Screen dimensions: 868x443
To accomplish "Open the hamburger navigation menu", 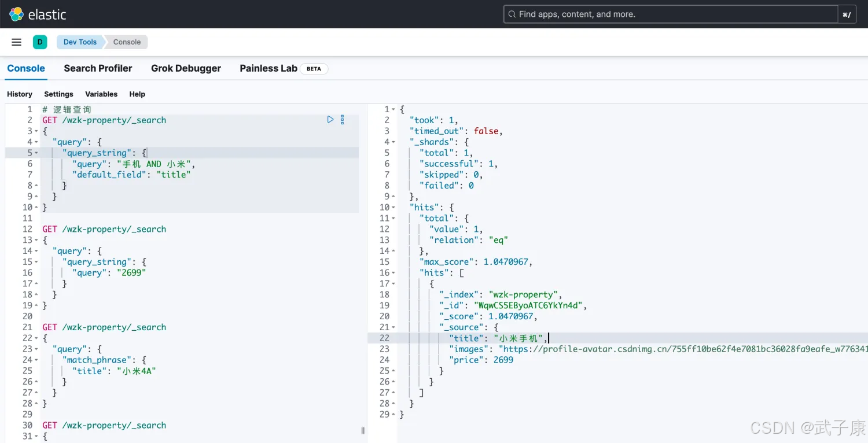I will pyautogui.click(x=16, y=42).
